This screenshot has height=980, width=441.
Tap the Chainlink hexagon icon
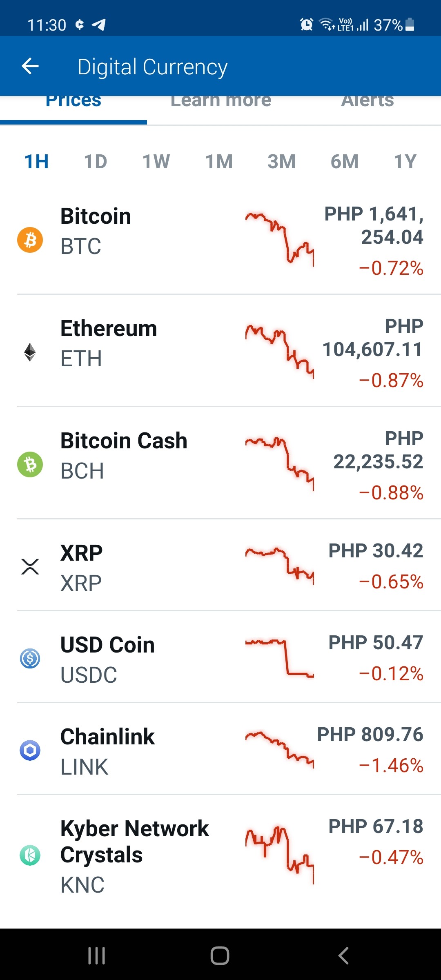click(30, 750)
